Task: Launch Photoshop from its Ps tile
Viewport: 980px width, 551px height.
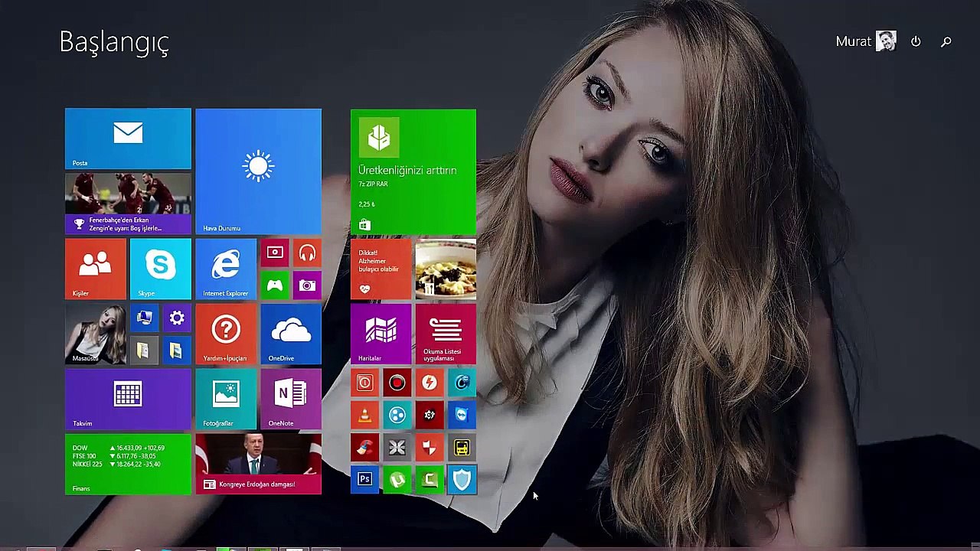Action: point(364,481)
